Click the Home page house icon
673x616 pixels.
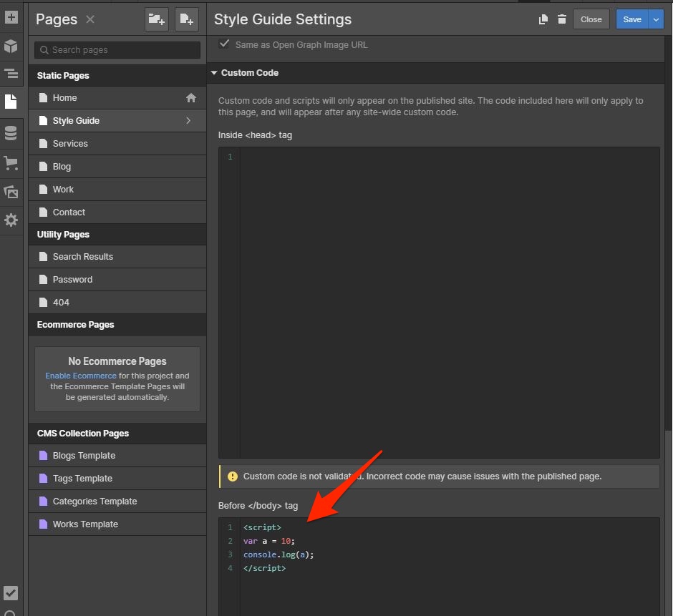click(191, 98)
